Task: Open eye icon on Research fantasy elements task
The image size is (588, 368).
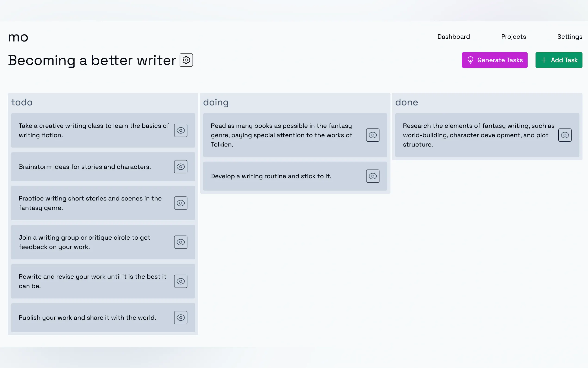Action: (x=565, y=135)
